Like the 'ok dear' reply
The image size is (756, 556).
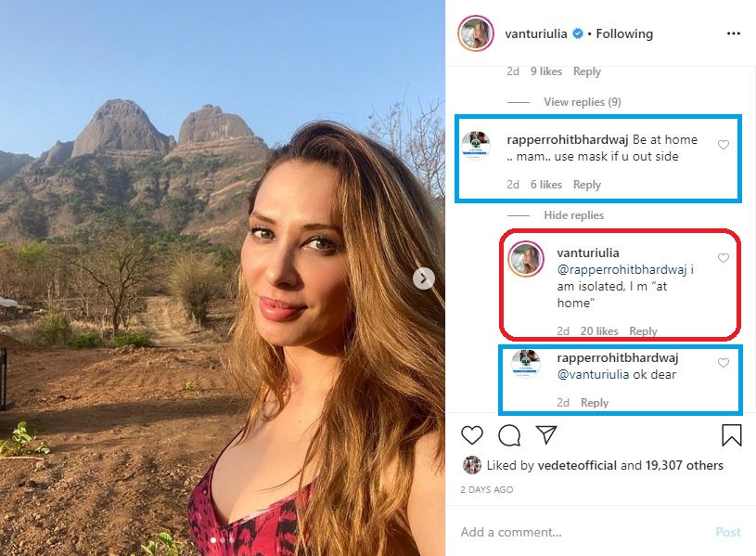tap(724, 363)
